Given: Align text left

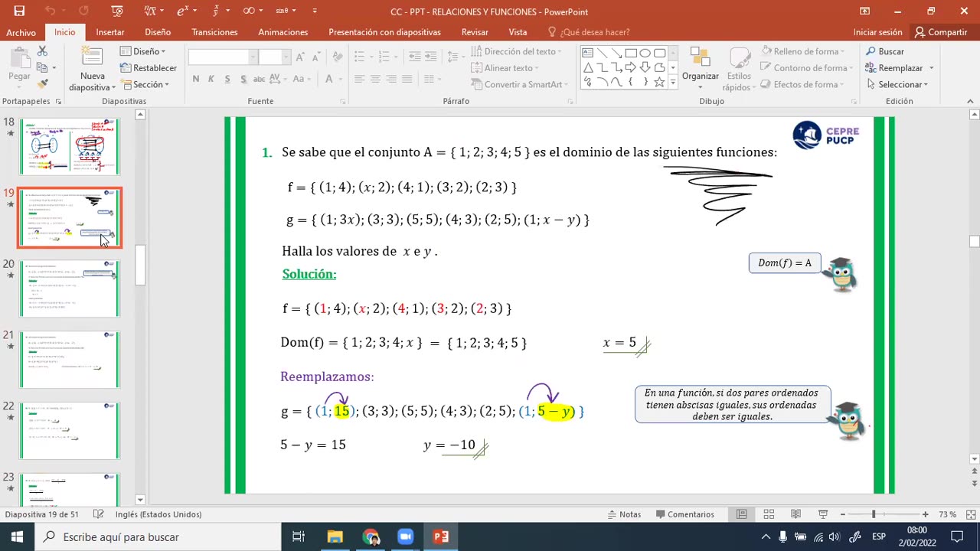Looking at the screenshot, I should pos(360,79).
